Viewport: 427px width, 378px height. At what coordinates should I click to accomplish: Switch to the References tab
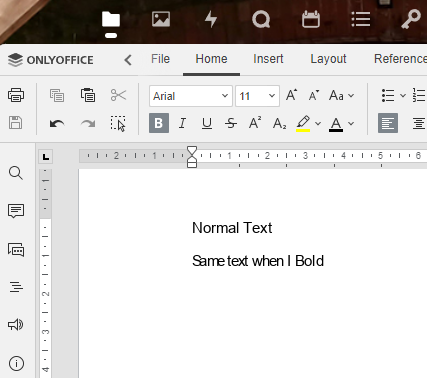click(x=400, y=59)
